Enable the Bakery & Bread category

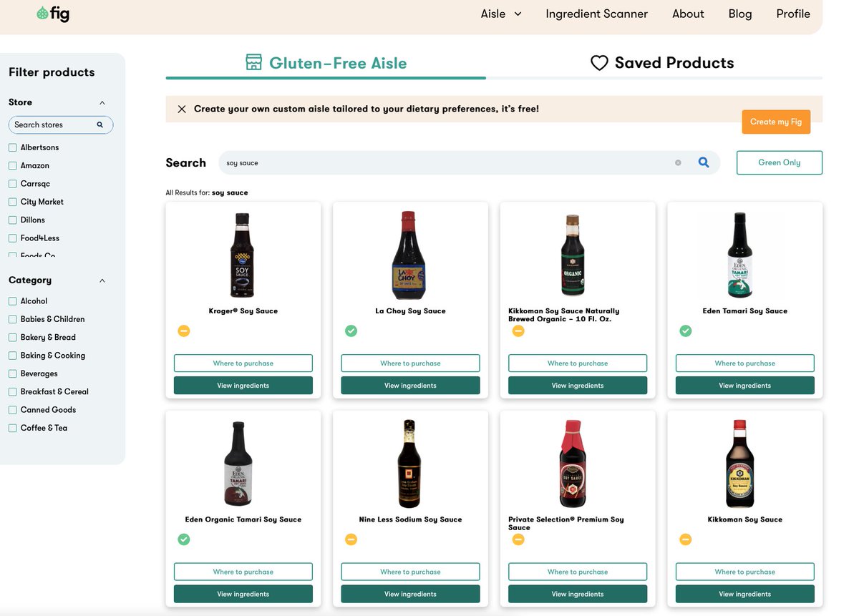click(12, 337)
